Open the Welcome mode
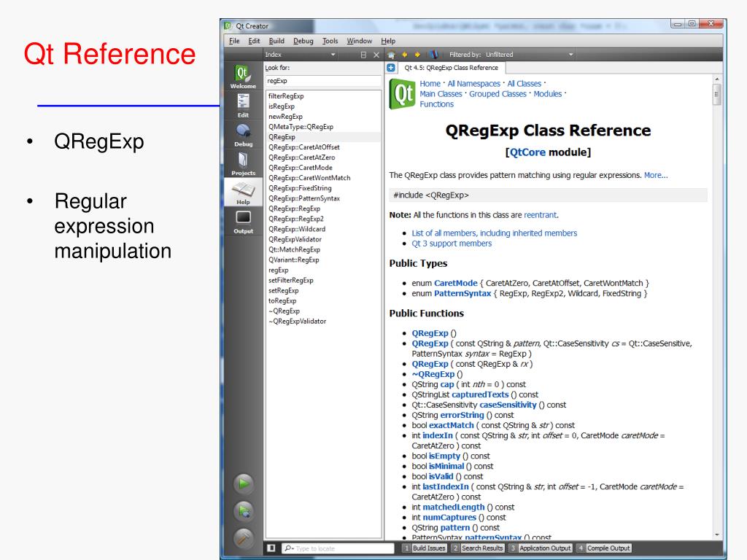The image size is (747, 560). (243, 76)
